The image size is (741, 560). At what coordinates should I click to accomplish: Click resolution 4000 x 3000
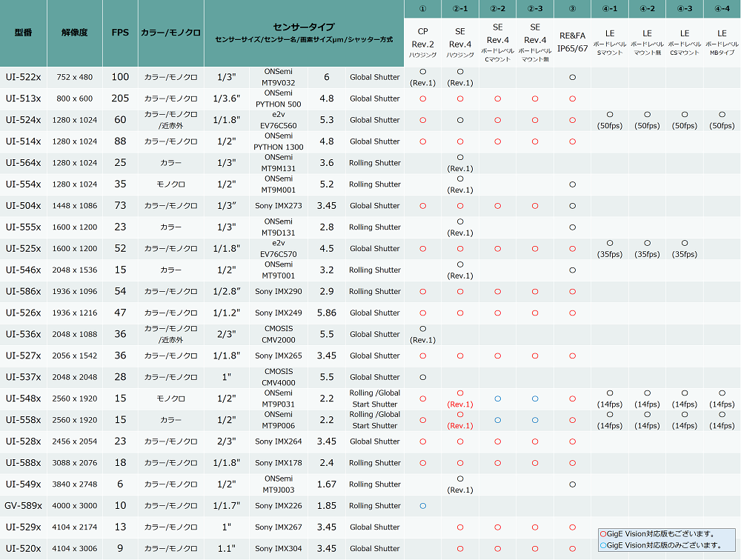(75, 506)
